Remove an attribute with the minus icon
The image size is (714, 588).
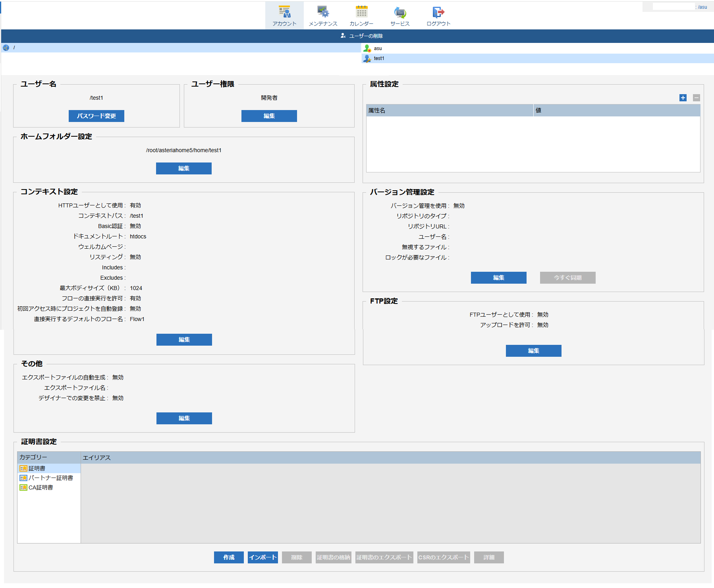point(697,98)
